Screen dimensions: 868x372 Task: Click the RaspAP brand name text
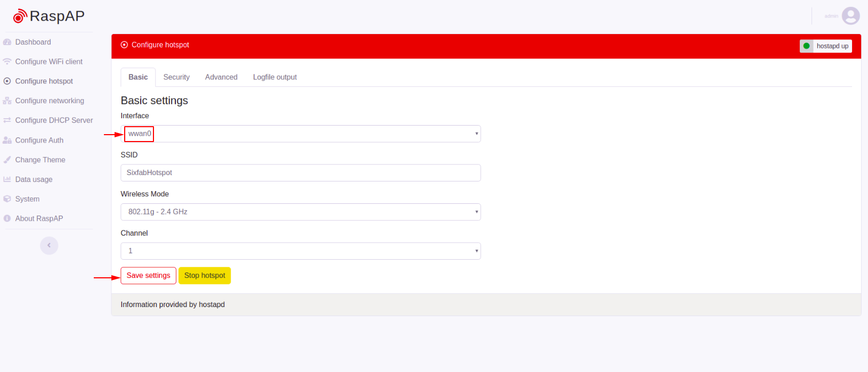[x=57, y=16]
